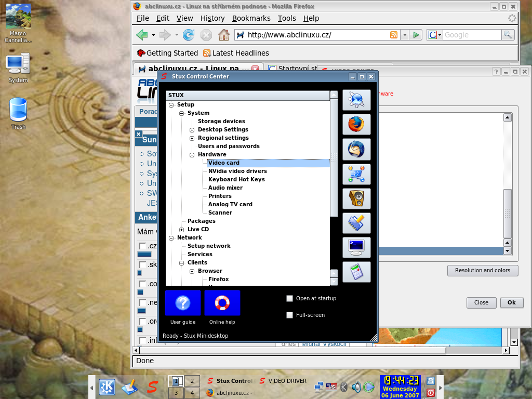The height and width of the screenshot is (399, 532).
Task: Open the loudspeaker icon in Stux sidebar
Action: 356,198
